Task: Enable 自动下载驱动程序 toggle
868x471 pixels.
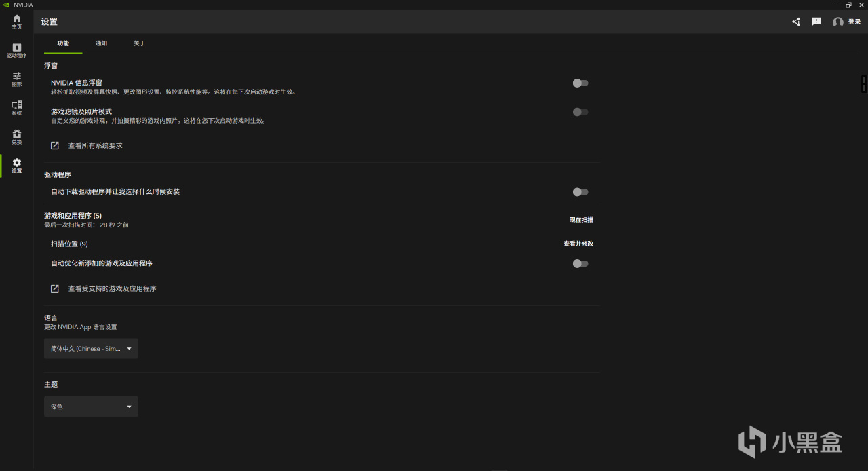Action: tap(580, 192)
